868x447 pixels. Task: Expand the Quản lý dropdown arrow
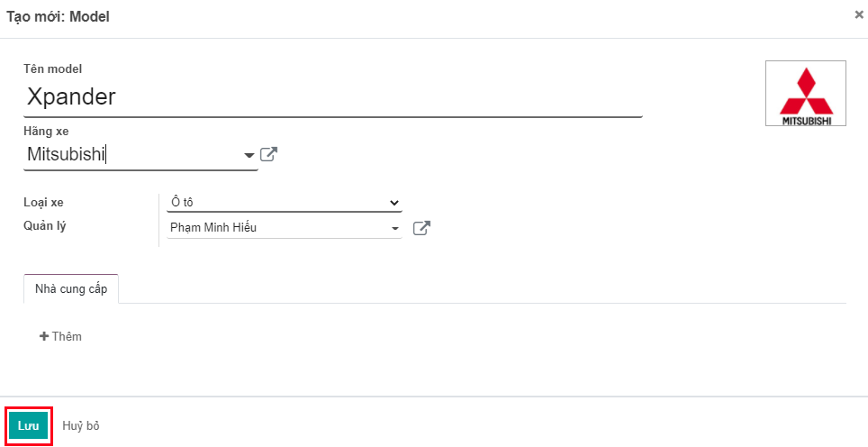click(x=395, y=228)
